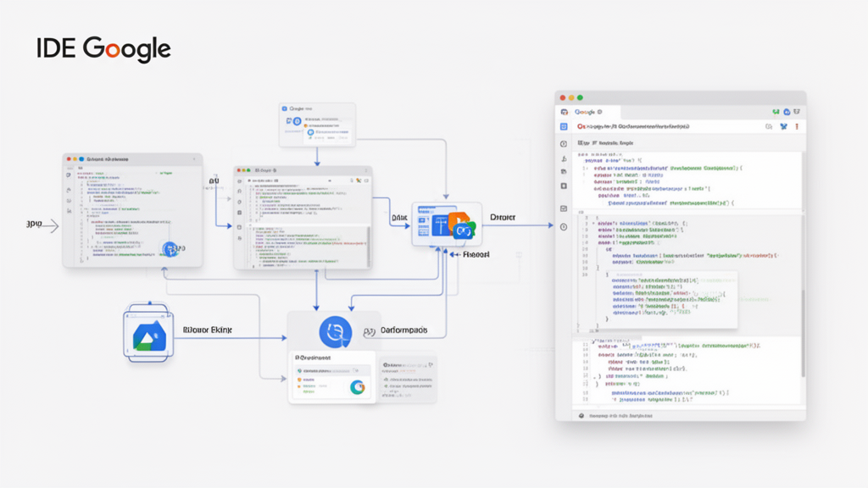Viewport: 868px width, 488px height.
Task: Click the bottom sidebar icon in the middle window
Action: click(x=240, y=238)
